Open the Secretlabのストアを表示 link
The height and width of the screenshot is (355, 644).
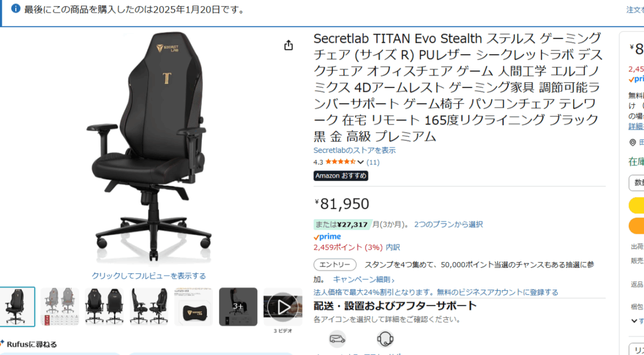[x=354, y=150]
